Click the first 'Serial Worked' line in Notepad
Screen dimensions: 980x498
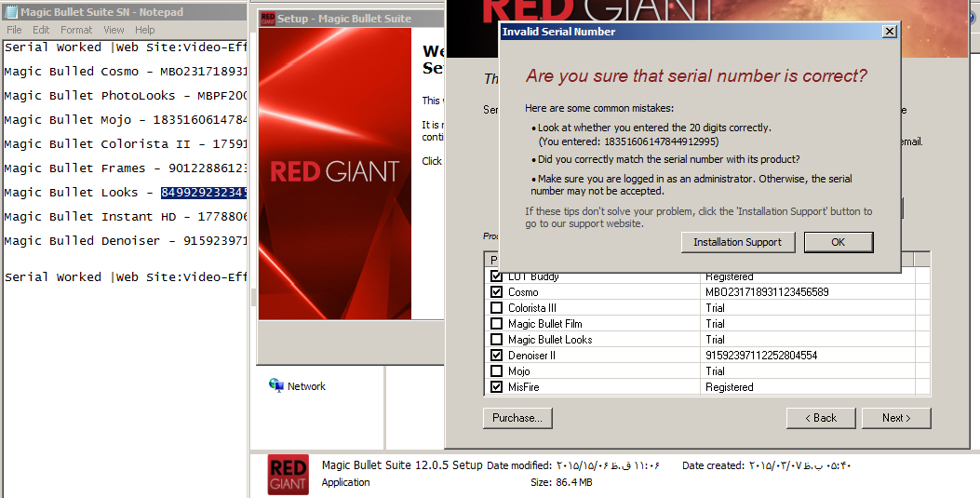tap(126, 47)
